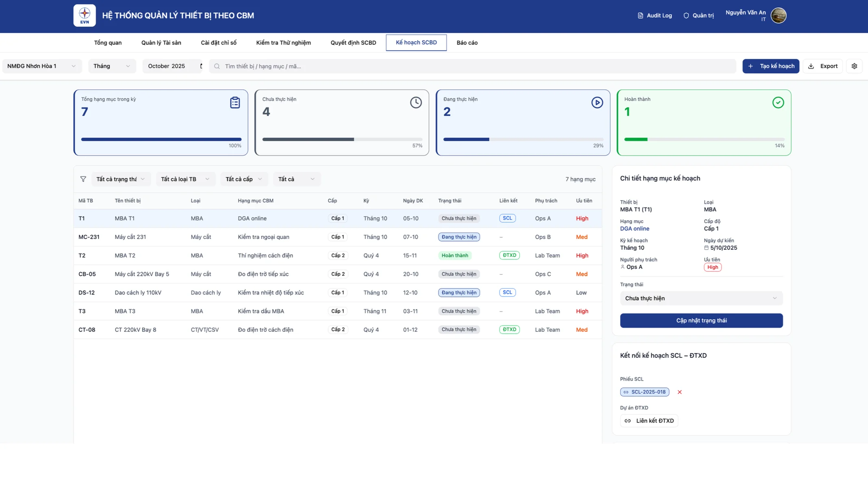Viewport: 868px width, 492px height.
Task: Open Tất cả cấp filter
Action: click(x=244, y=179)
